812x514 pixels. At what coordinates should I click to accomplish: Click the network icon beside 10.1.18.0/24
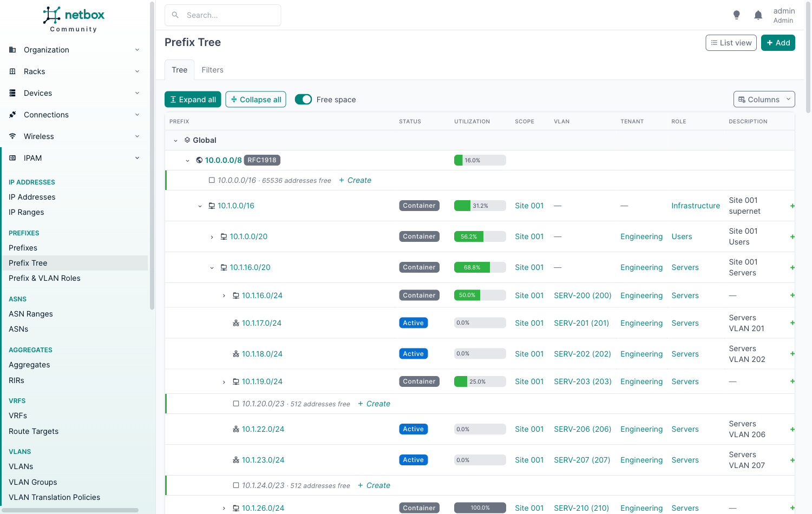(236, 354)
